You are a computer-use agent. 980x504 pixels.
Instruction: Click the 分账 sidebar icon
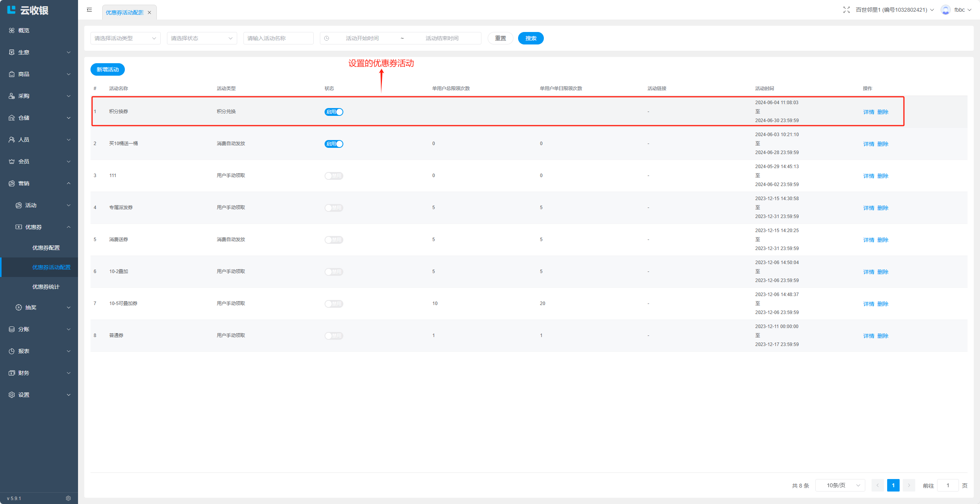pyautogui.click(x=12, y=329)
